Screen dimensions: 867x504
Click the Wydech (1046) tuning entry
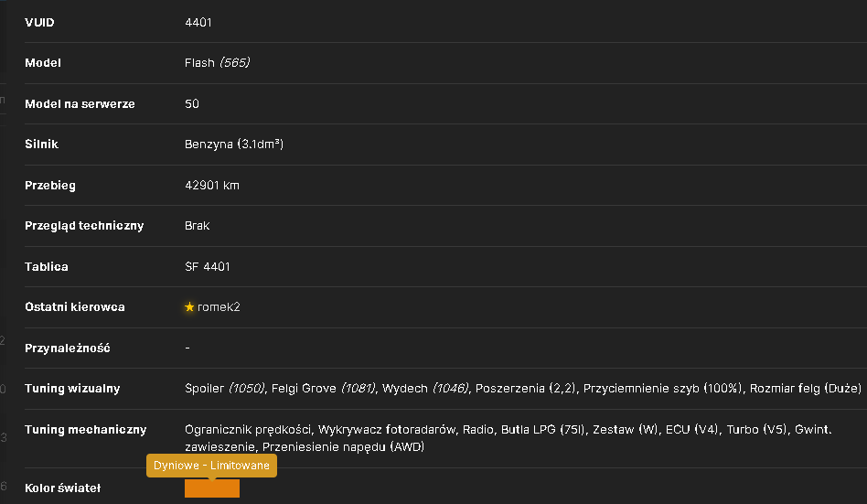[425, 389]
